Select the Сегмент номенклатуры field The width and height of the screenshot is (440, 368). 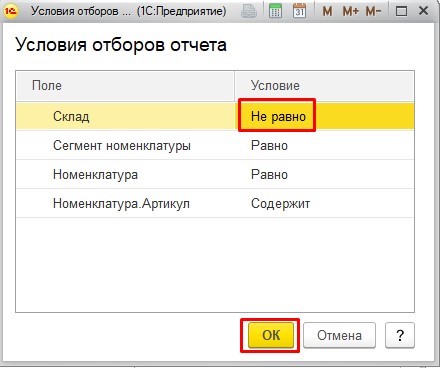tap(122, 146)
